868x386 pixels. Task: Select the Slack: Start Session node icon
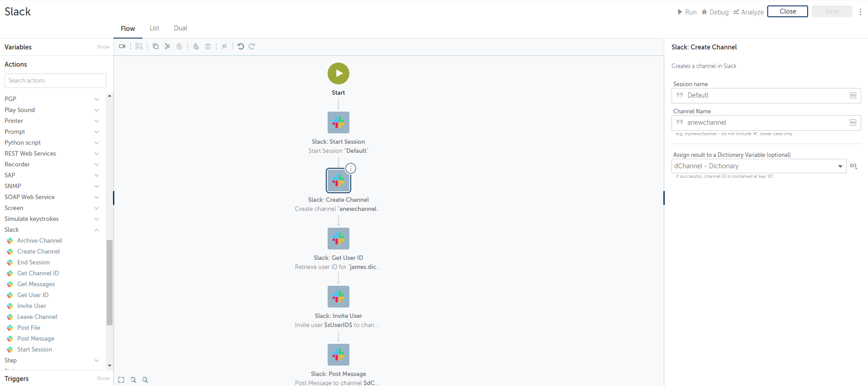[x=338, y=122]
